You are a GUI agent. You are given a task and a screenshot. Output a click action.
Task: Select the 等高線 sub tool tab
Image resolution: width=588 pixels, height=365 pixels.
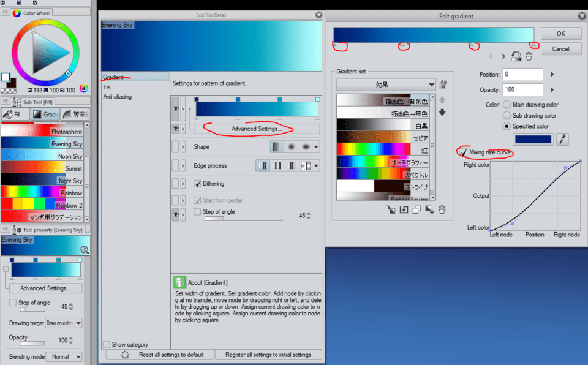point(75,115)
